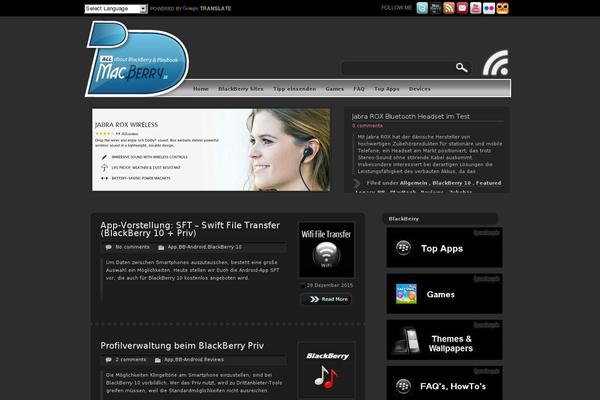Open the Allgemein category link
The width and height of the screenshot is (600, 400).
tap(414, 183)
